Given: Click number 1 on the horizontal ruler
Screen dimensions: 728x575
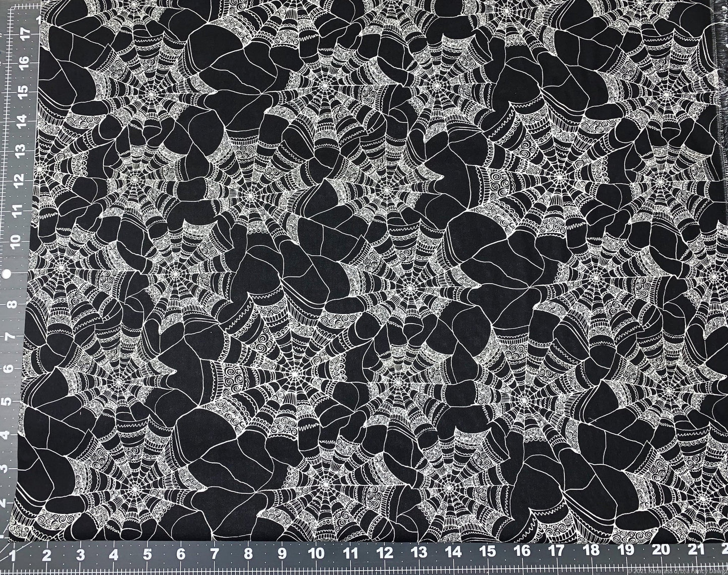Looking at the screenshot, I should coord(13,555).
